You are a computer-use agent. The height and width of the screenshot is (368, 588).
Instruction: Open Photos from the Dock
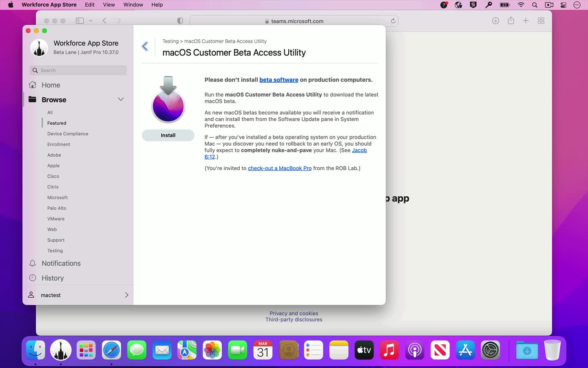tap(212, 350)
